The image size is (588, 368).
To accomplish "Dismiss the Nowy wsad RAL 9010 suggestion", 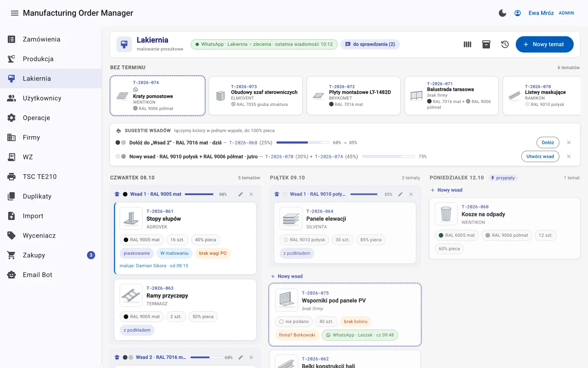I will click(x=569, y=157).
